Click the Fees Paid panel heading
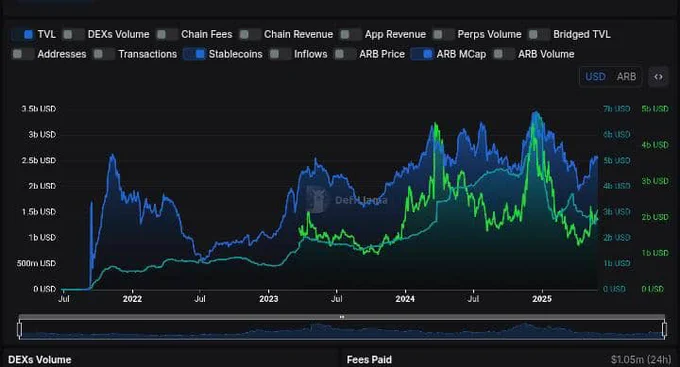The image size is (680, 367). coord(369,360)
